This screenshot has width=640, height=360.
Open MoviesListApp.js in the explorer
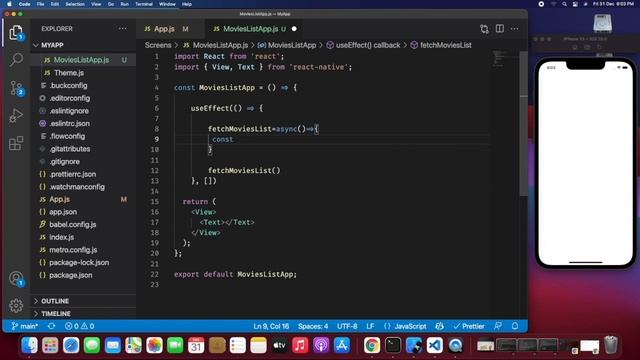click(x=84, y=60)
